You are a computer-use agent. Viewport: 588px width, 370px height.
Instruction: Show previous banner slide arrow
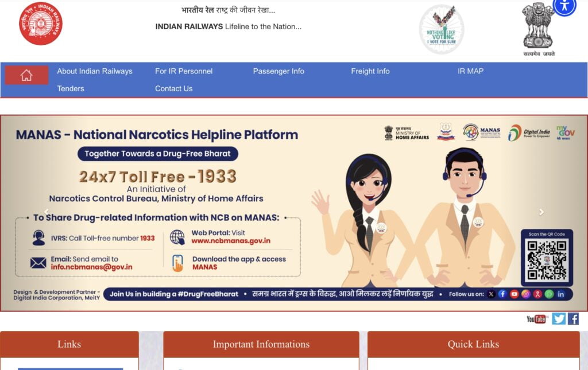click(47, 212)
